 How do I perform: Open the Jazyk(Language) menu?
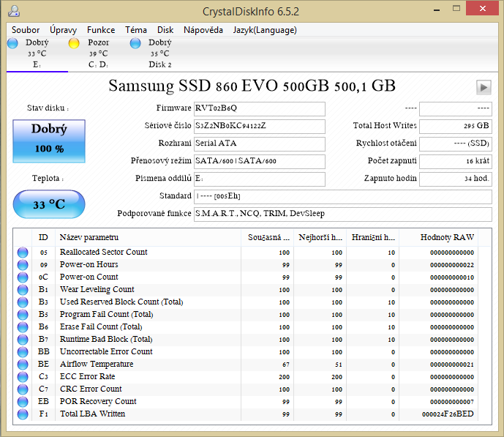265,30
